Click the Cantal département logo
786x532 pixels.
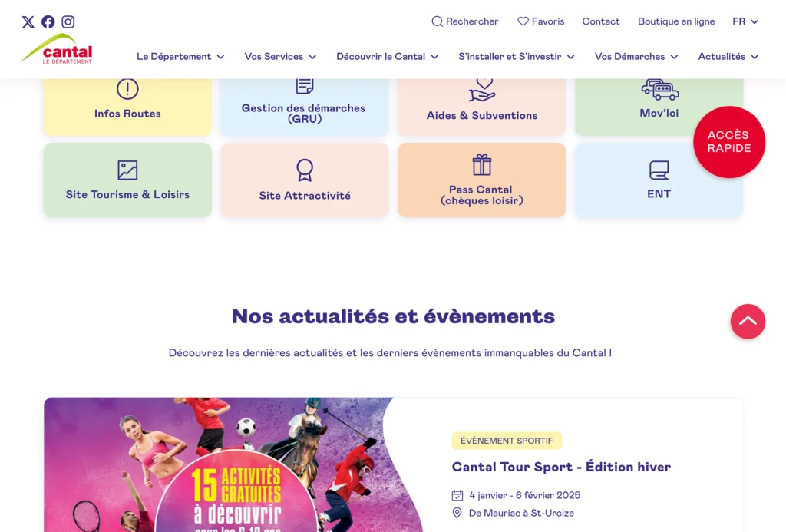[57, 49]
